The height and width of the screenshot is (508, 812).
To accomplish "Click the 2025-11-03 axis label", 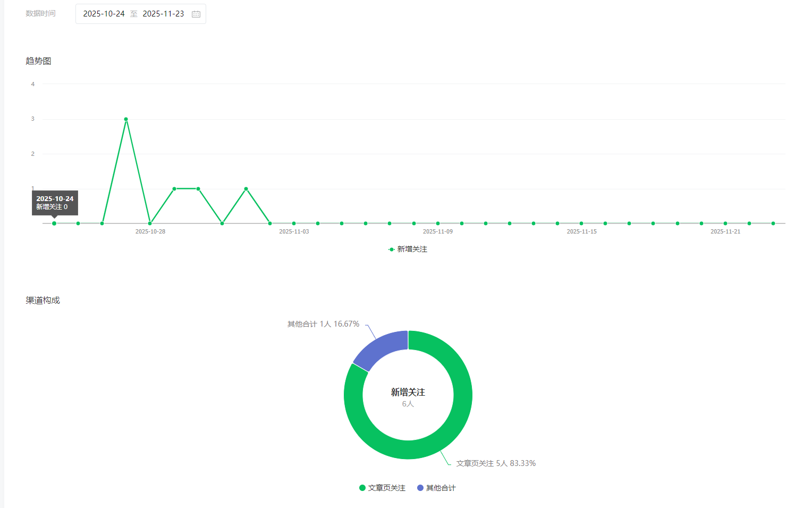I will 294,231.
